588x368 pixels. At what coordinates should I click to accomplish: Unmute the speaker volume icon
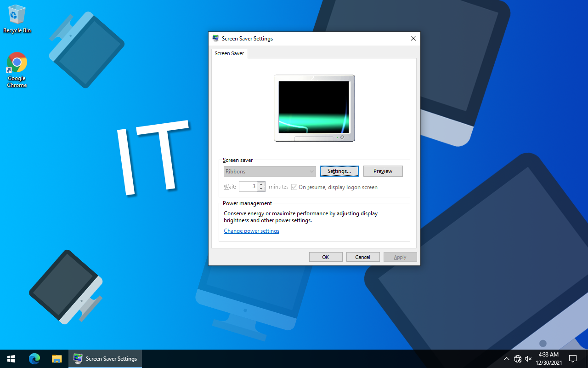pos(528,359)
